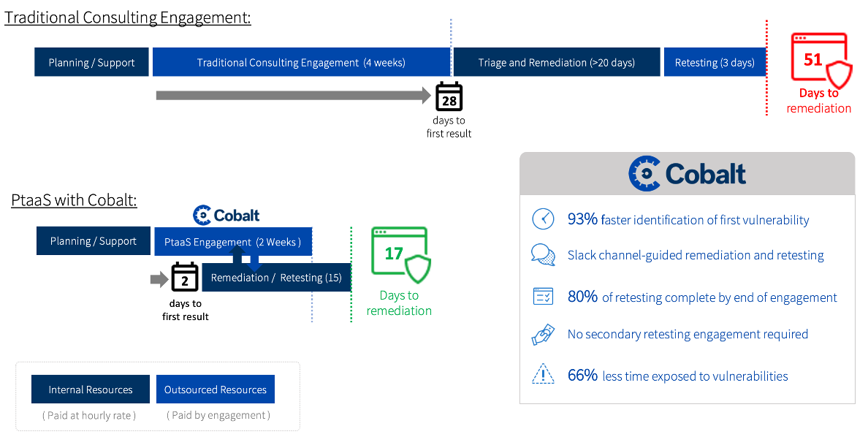Click the calendar icon showing 28
This screenshot has height=437, width=868.
pos(449,97)
